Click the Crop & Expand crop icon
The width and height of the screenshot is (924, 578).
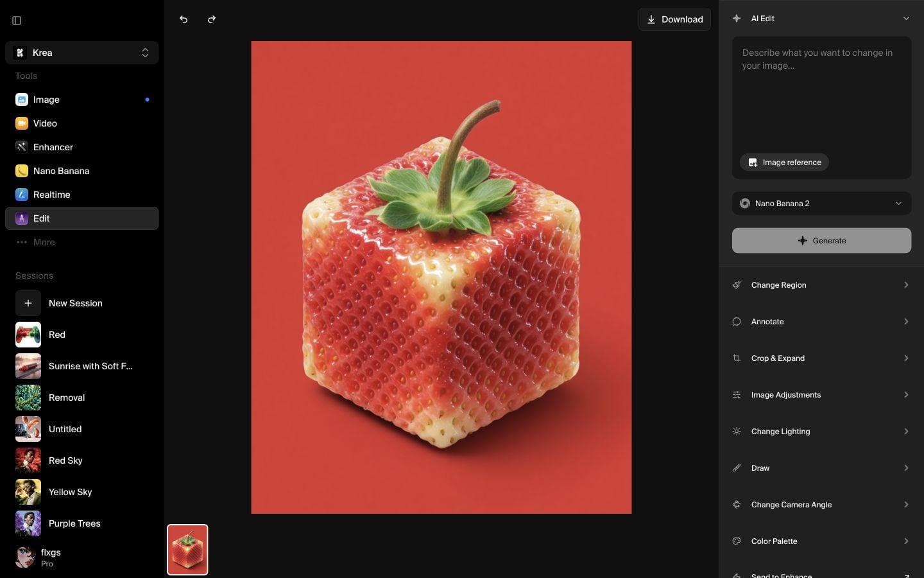tap(737, 358)
